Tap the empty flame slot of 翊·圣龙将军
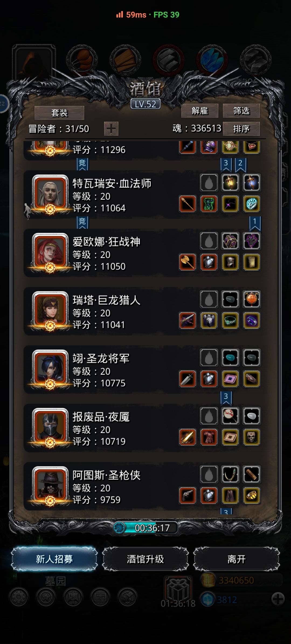291x644 pixels. pos(209,357)
